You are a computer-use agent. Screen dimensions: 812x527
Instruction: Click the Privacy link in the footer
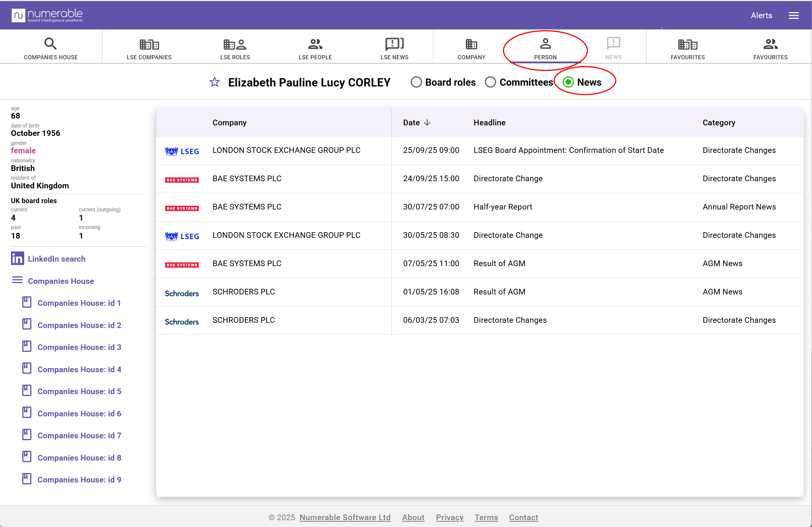[449, 517]
